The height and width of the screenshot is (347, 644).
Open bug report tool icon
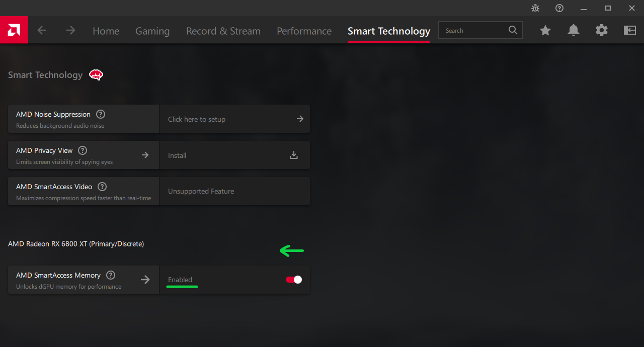535,8
